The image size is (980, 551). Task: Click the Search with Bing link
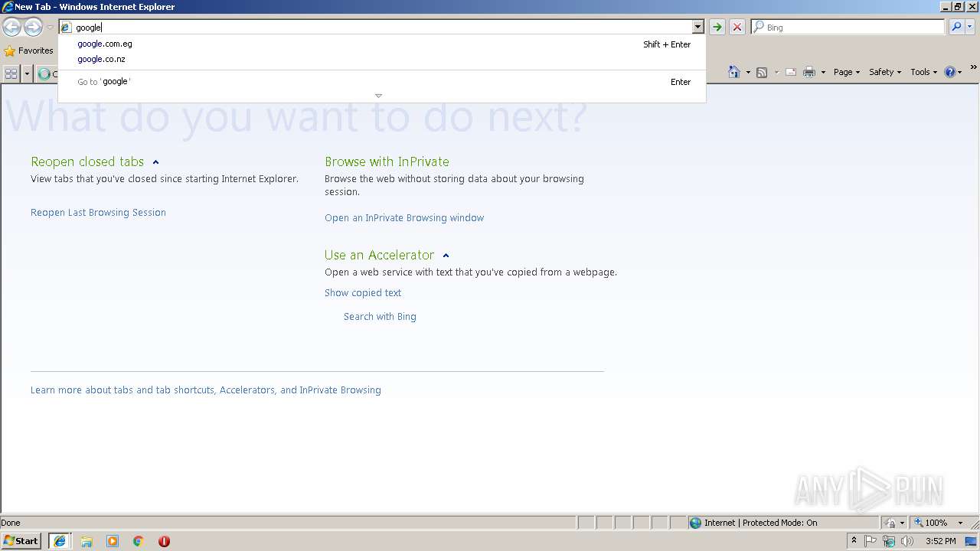click(380, 317)
